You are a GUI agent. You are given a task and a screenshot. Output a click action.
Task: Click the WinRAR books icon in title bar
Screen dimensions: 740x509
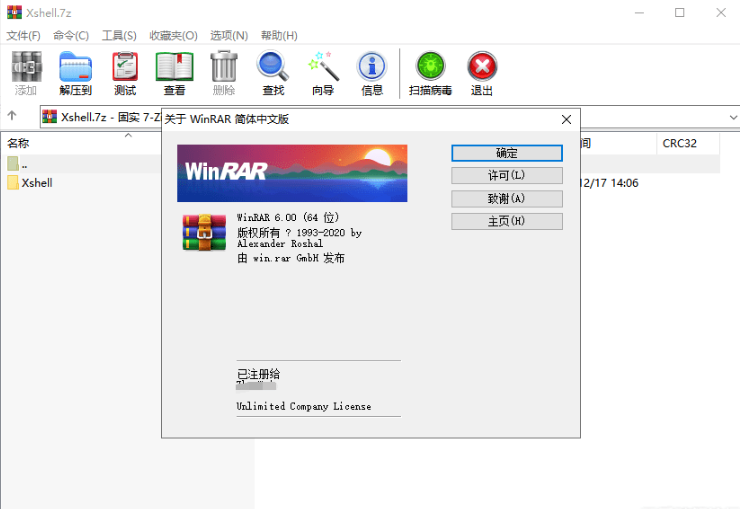point(14,12)
